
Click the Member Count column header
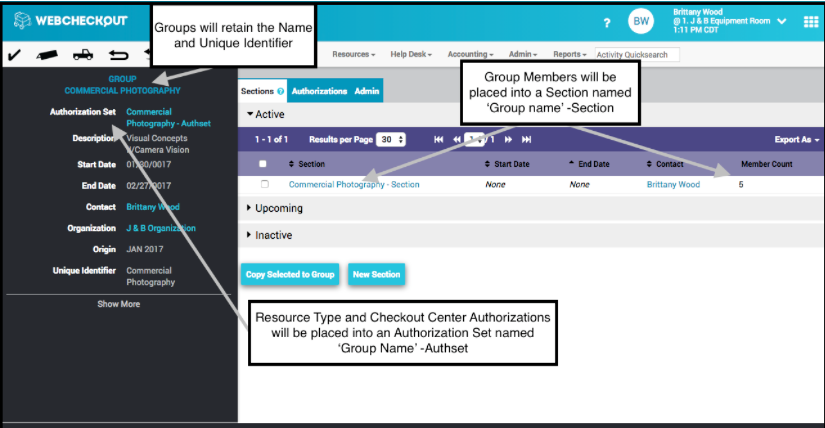pos(767,164)
